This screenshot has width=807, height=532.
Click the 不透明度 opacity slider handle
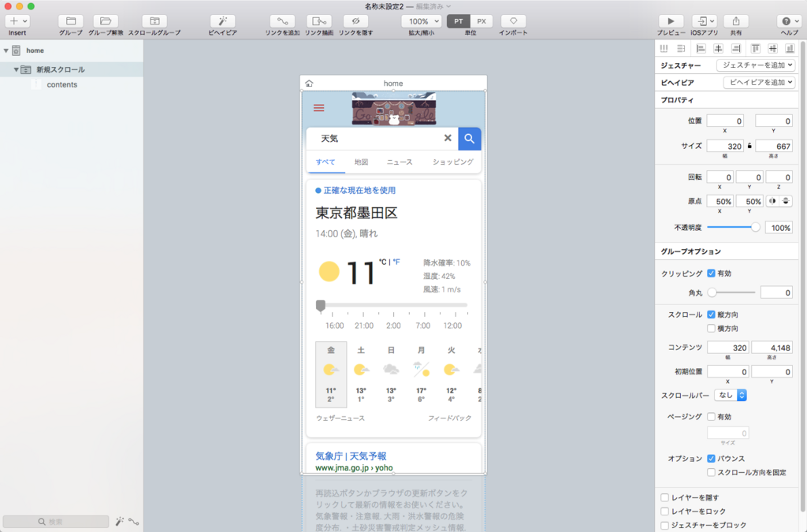[x=755, y=227]
